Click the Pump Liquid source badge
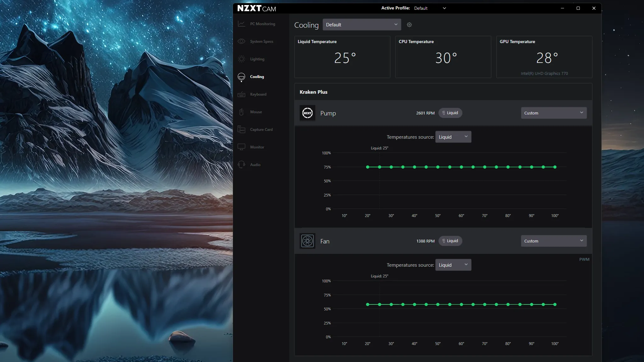 pyautogui.click(x=450, y=113)
